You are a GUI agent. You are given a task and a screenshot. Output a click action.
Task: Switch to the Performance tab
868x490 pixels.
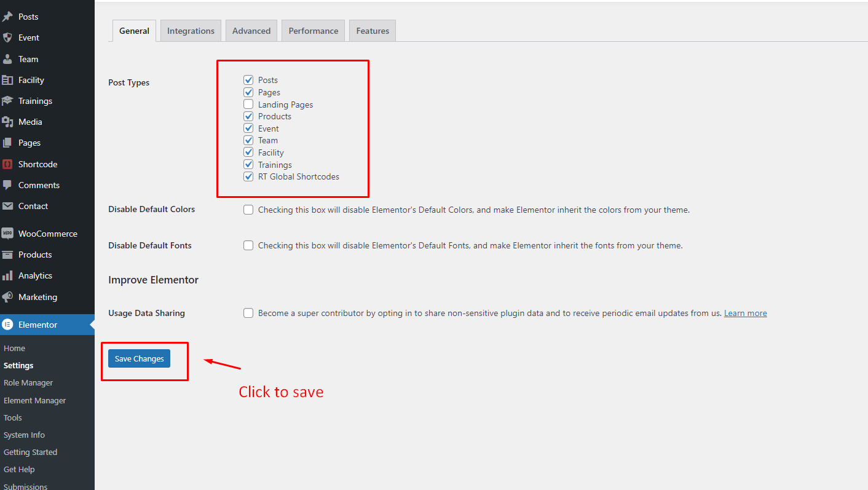click(x=314, y=31)
